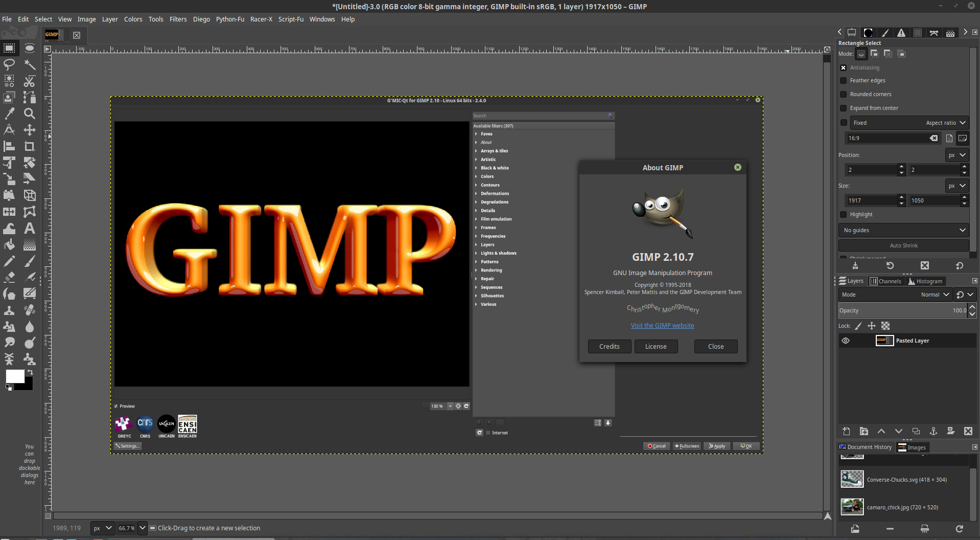Clear the 16:9 aspect ratio field
Image resolution: width=980 pixels, height=540 pixels.
934,138
